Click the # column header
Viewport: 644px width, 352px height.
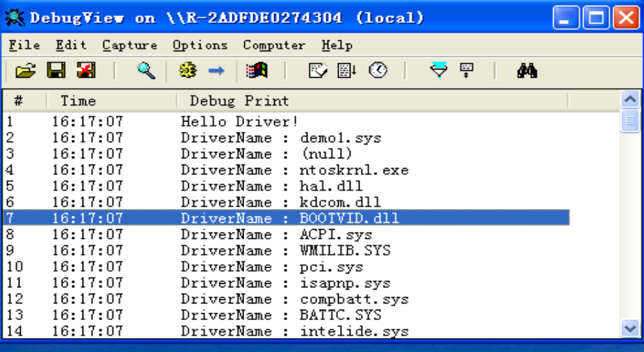25,101
